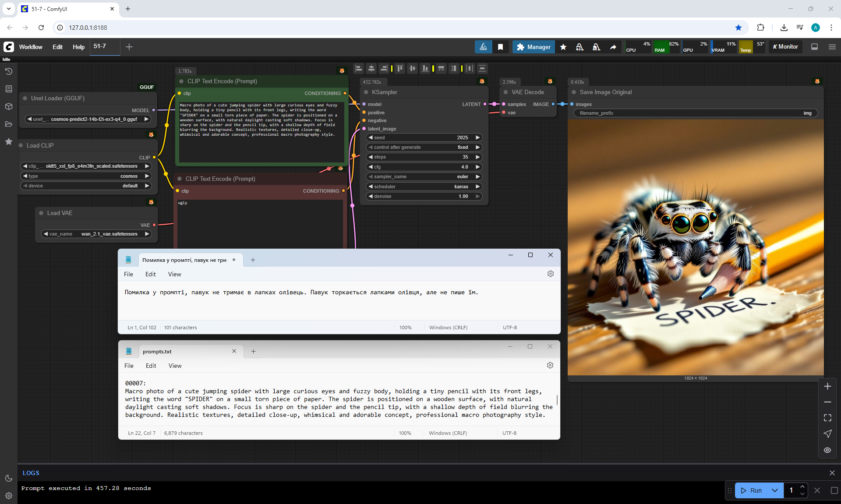Toggle the bottom panel icon
The width and height of the screenshot is (841, 504).
point(814,47)
